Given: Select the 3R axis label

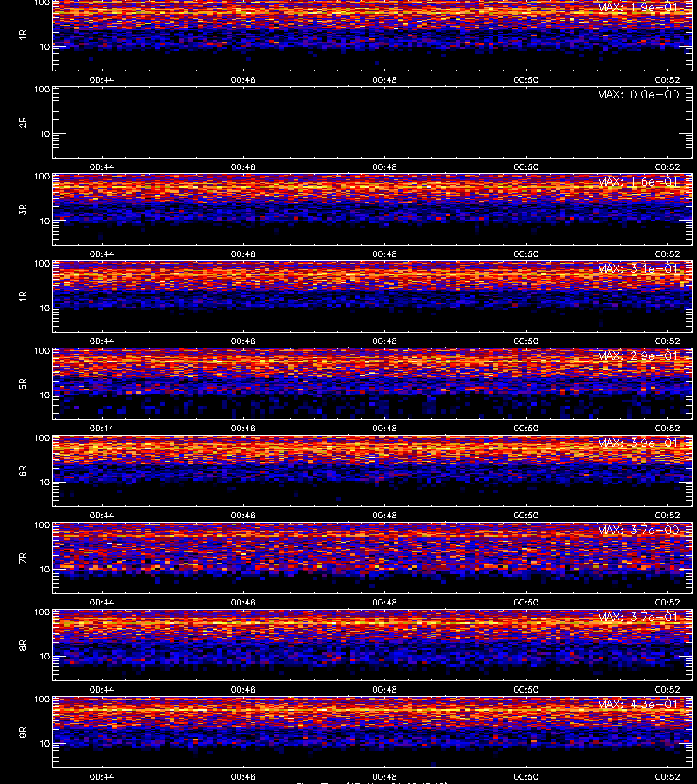Looking at the screenshot, I should coord(23,209).
